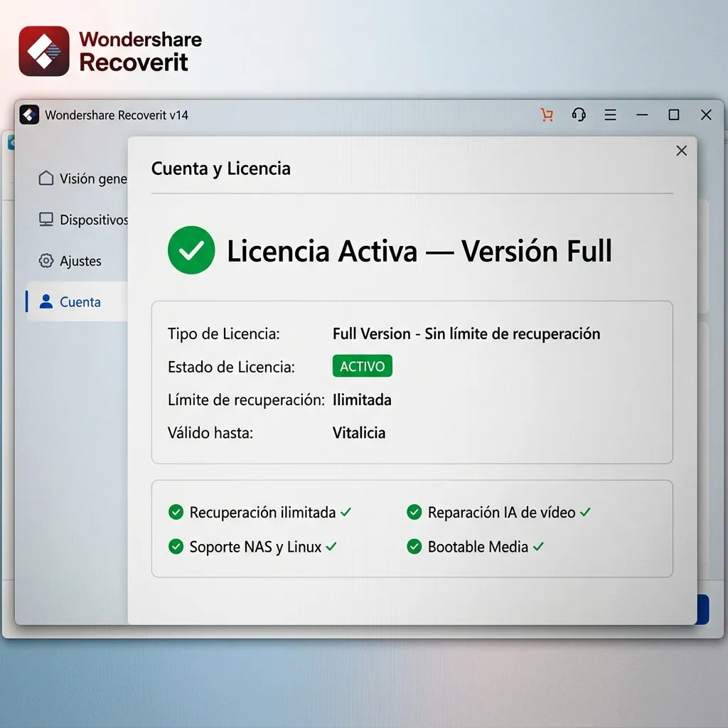Click the Válido hasta label

click(x=210, y=433)
